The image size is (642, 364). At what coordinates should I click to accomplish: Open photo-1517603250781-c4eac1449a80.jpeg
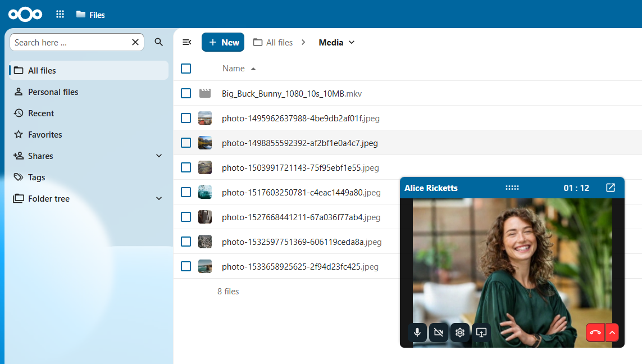point(301,193)
